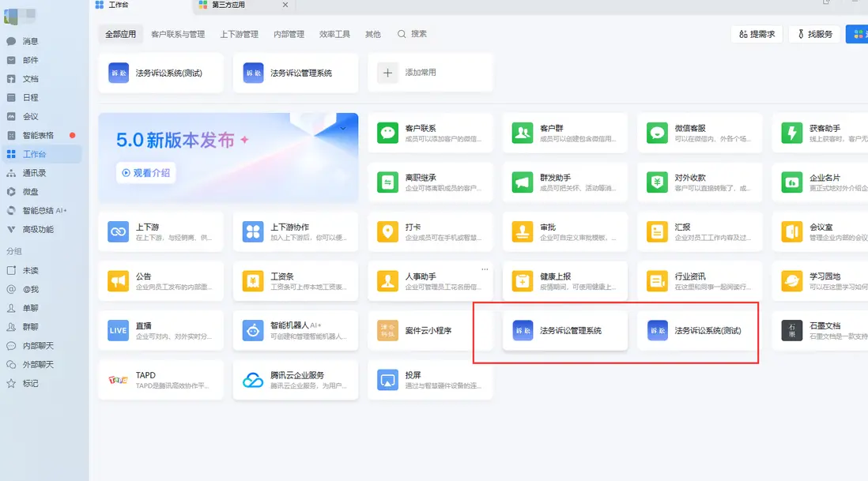Open the 上下游 app
Screen dimensions: 868x481
coord(160,231)
